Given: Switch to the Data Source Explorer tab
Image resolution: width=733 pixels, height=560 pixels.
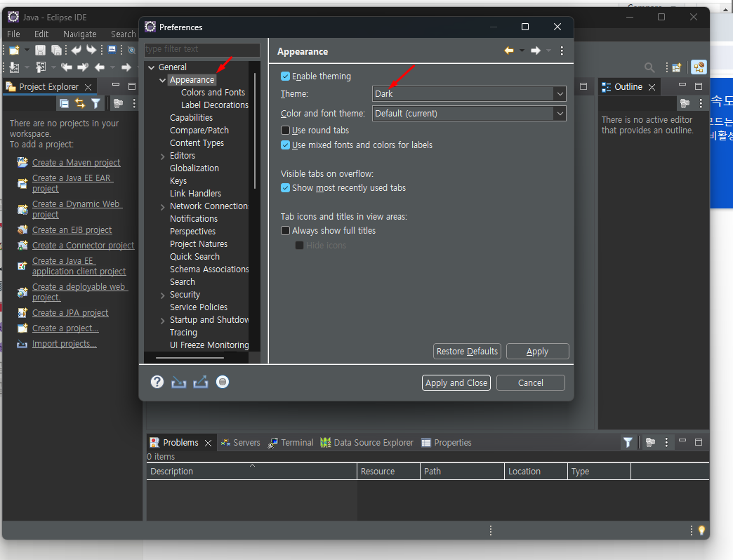Looking at the screenshot, I should pyautogui.click(x=367, y=442).
